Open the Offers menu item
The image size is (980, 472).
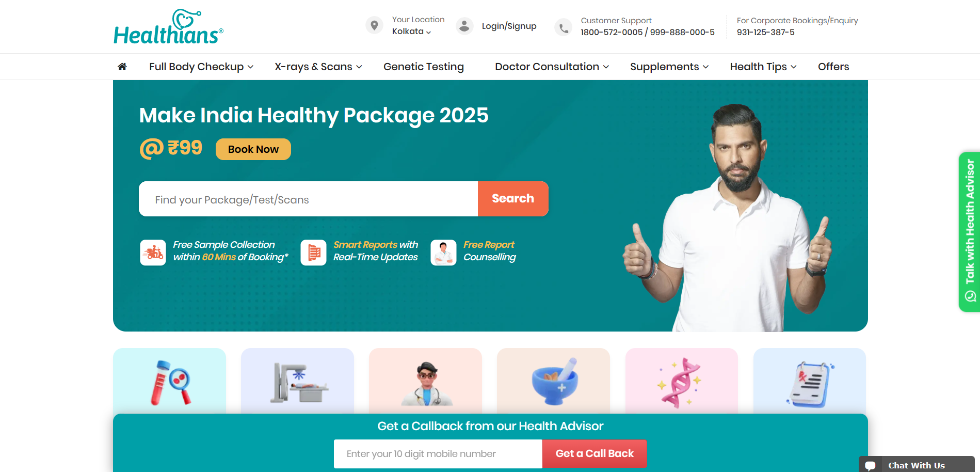(833, 67)
